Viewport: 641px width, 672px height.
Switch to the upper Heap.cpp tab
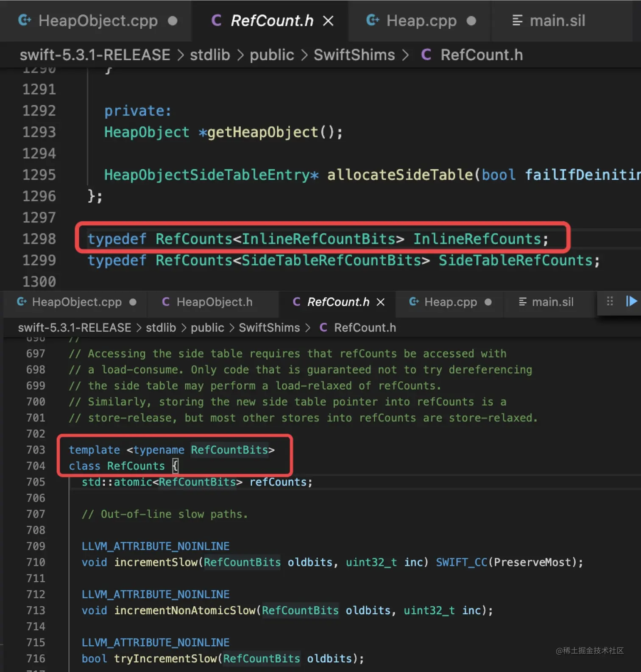click(420, 20)
